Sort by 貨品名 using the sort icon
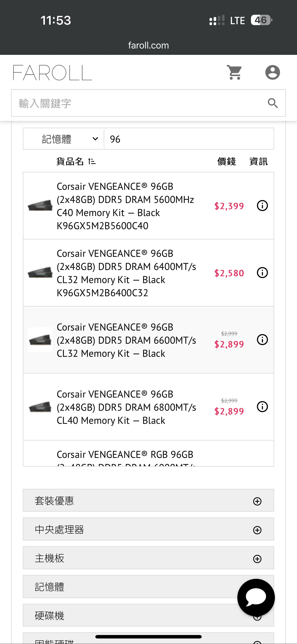297x644 pixels. 92,161
